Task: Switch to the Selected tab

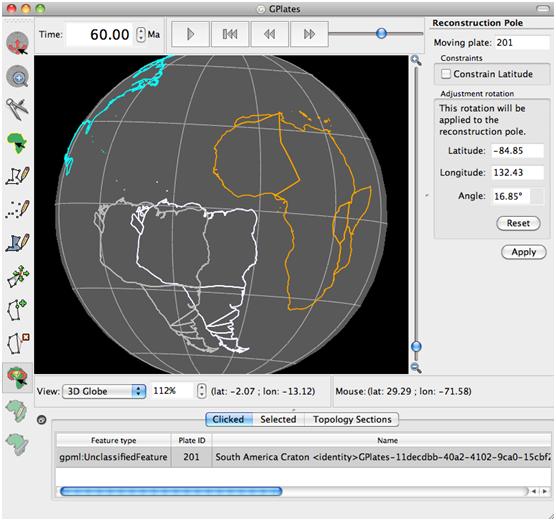Action: tap(278, 419)
